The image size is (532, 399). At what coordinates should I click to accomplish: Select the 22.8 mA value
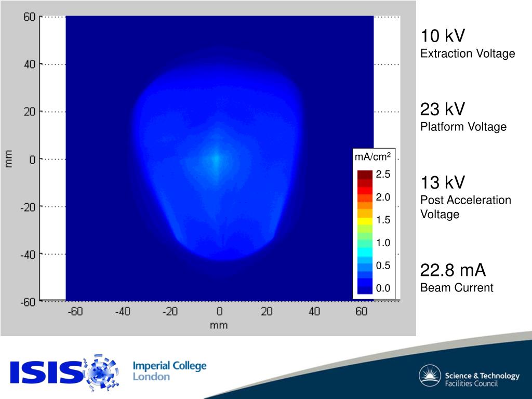(453, 270)
